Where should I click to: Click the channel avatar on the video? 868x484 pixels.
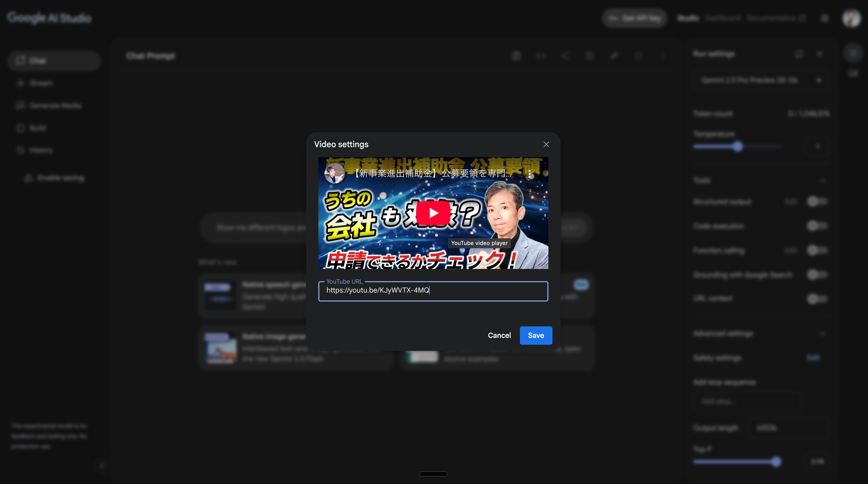click(334, 173)
